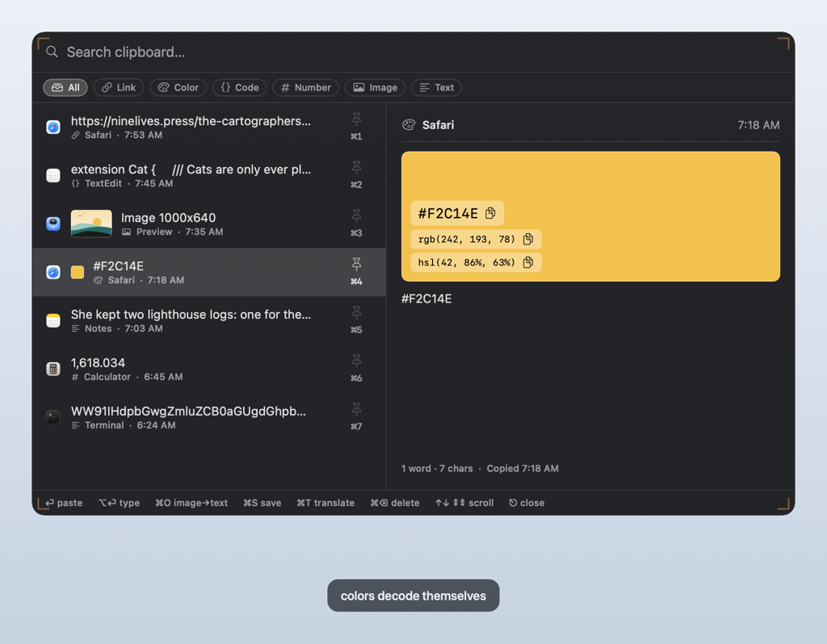
Task: Click Notes app icon on lighthouse logs row
Action: 53,320
